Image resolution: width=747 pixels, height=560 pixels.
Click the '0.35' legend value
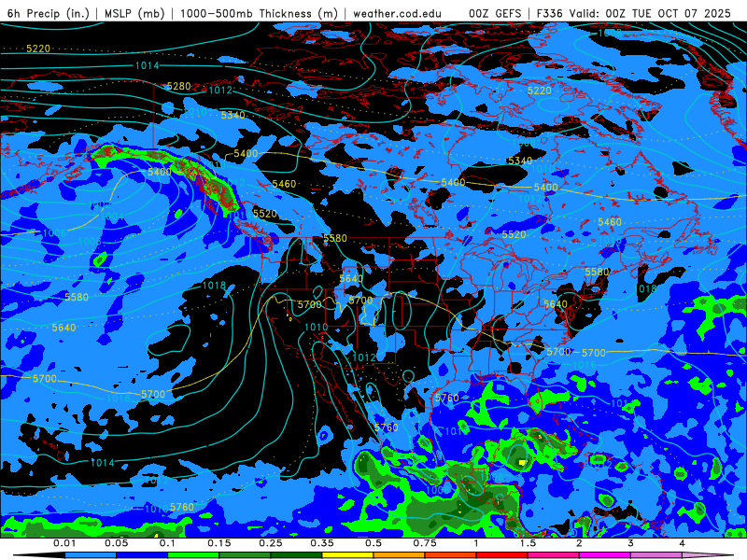322,543
